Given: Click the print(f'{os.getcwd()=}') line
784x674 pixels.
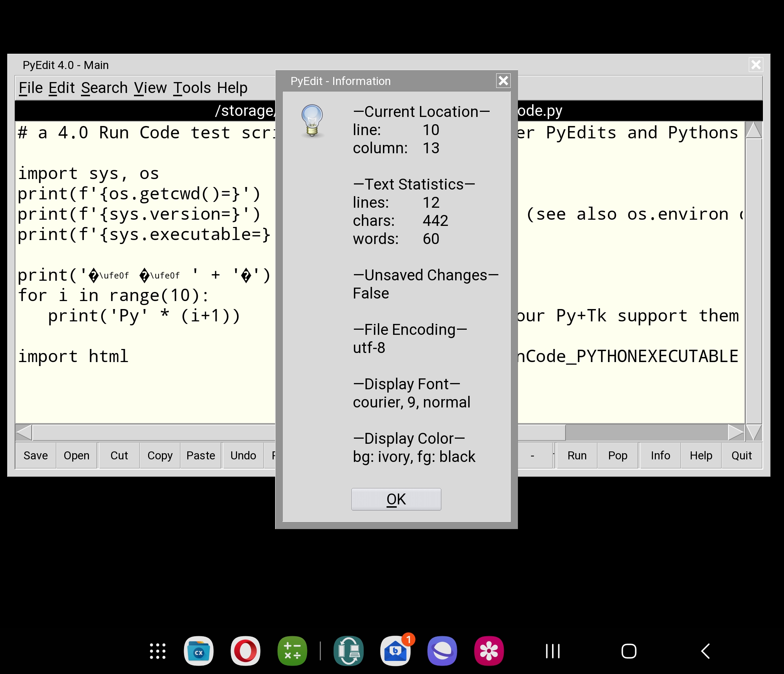Looking at the screenshot, I should pos(139,194).
